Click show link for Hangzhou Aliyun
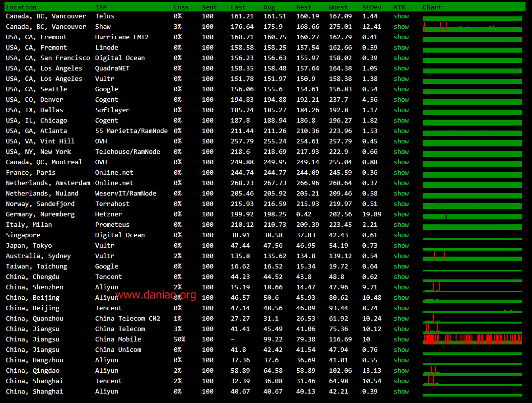Viewport: 532px width, 403px height. coord(401,360)
